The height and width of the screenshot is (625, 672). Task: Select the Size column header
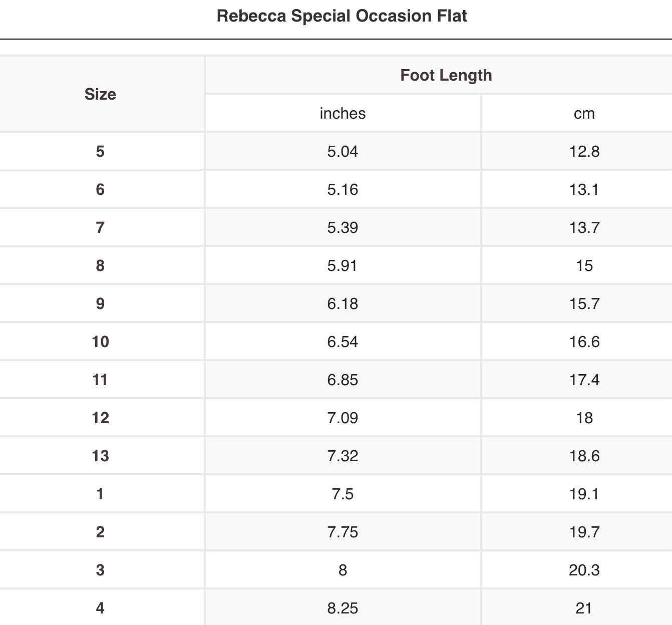[100, 94]
